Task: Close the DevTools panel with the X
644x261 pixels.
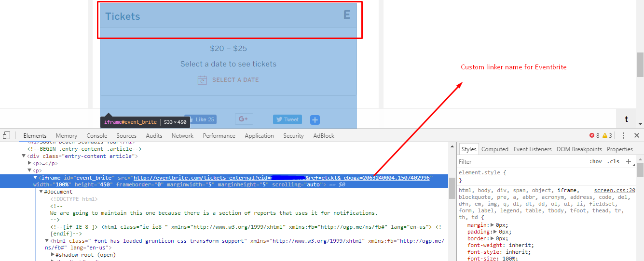Action: pyautogui.click(x=637, y=136)
